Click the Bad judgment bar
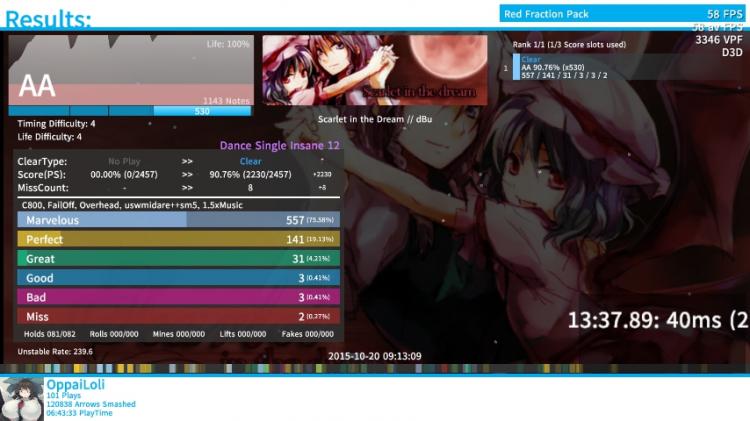This screenshot has width=750, height=421. coord(178,297)
